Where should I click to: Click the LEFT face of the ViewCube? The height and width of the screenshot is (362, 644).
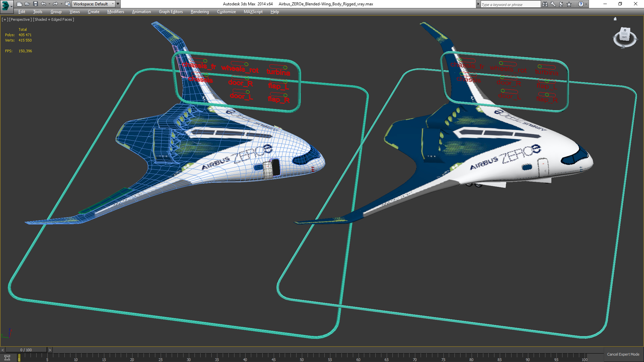click(624, 37)
